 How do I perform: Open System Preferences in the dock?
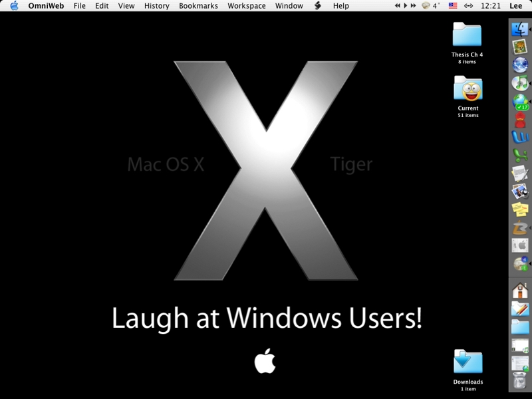pyautogui.click(x=519, y=246)
